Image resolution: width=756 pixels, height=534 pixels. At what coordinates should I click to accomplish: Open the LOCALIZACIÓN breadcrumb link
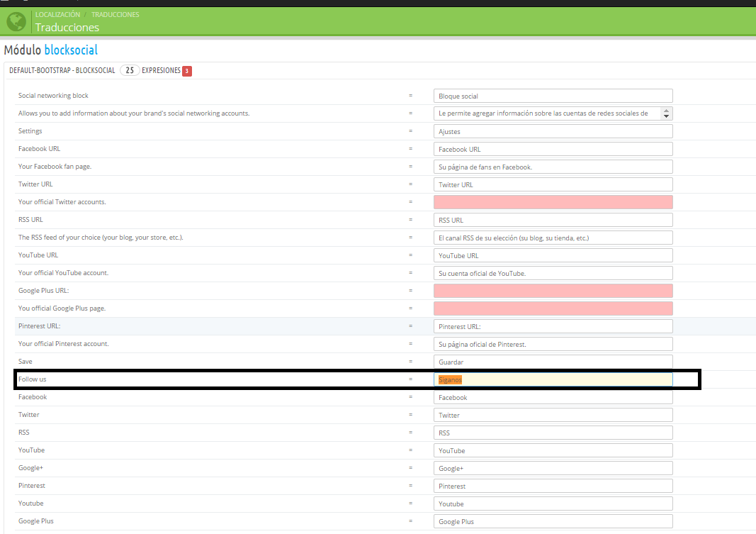[x=57, y=14]
